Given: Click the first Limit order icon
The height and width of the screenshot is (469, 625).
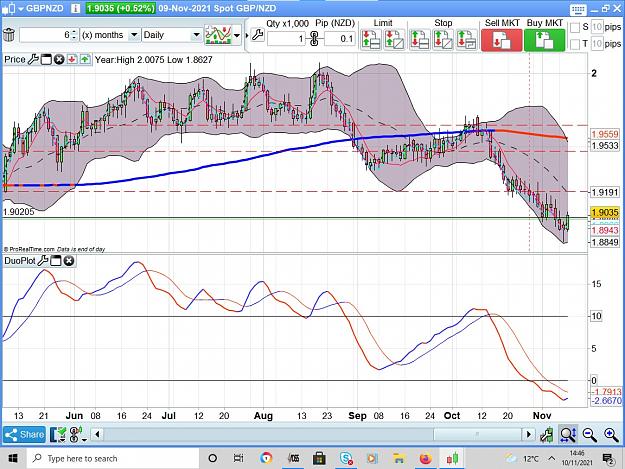Looking at the screenshot, I should (x=371, y=39).
